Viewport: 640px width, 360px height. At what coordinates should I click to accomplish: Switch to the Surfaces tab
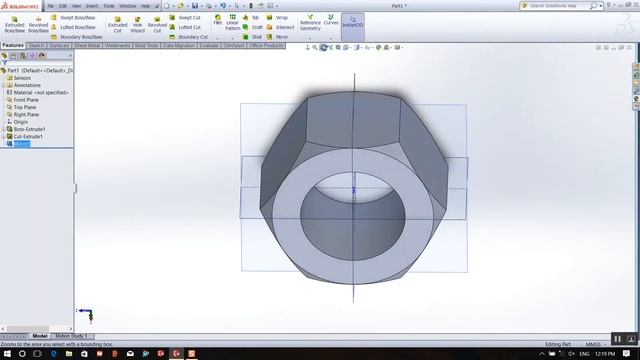pos(60,45)
